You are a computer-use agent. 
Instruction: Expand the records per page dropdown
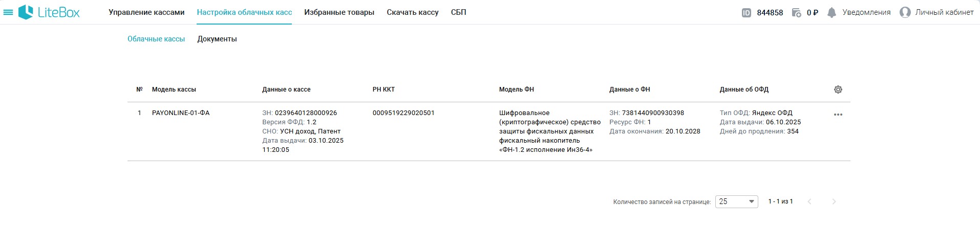tap(736, 201)
